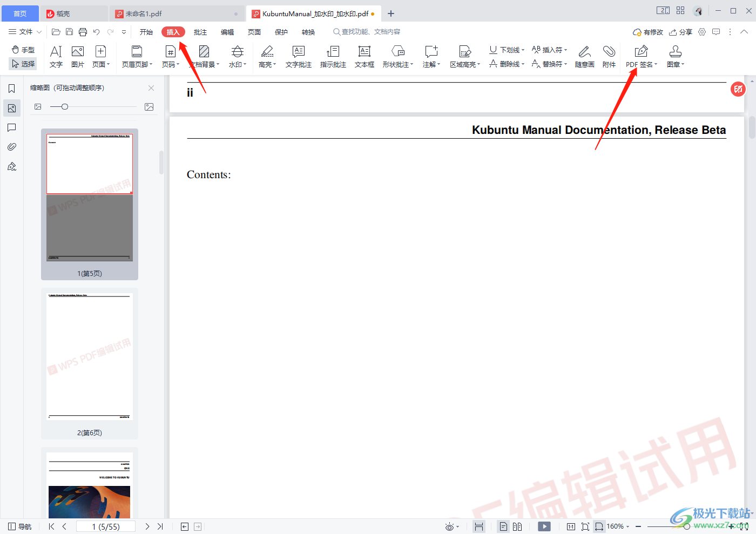Print the document with the printer icon
The width and height of the screenshot is (756, 534).
(x=83, y=32)
